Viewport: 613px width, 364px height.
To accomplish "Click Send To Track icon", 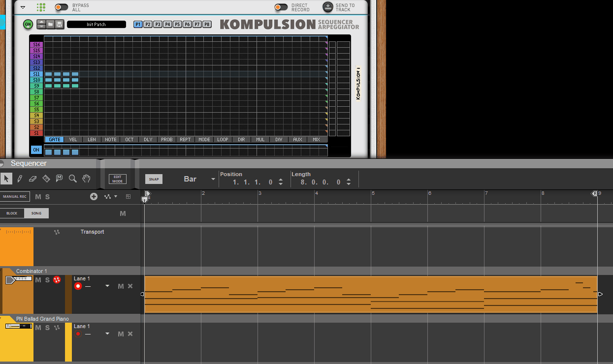I will (x=328, y=7).
